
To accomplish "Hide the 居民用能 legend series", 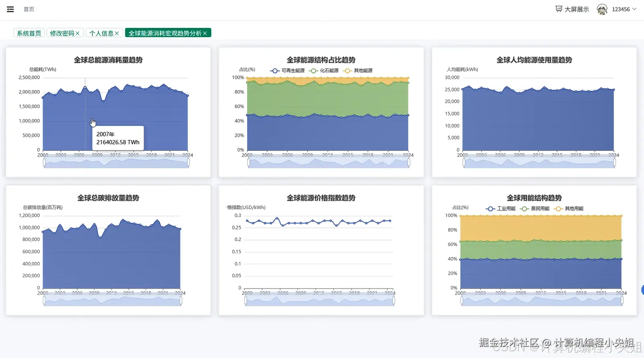I will 535,208.
